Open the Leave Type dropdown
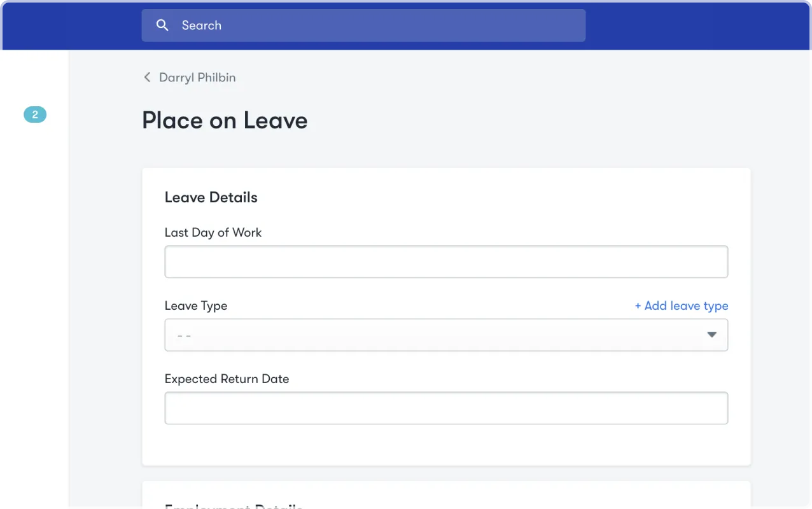 (x=433, y=335)
